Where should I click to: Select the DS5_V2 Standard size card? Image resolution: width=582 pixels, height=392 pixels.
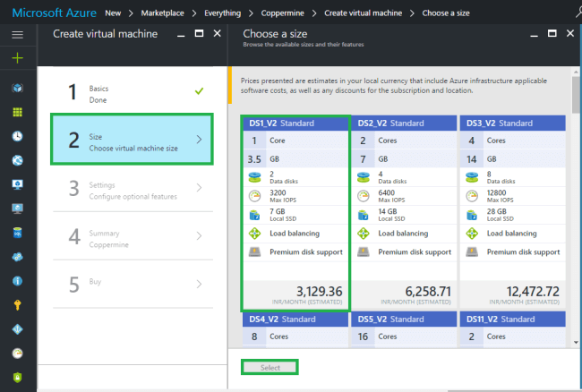[x=404, y=329]
